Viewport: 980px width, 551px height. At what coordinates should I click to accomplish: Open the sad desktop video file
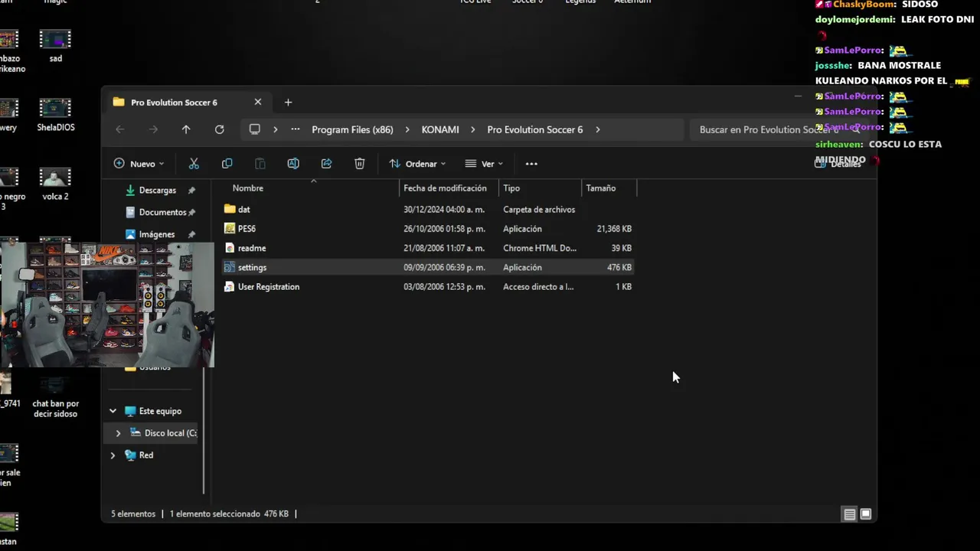[x=55, y=45]
